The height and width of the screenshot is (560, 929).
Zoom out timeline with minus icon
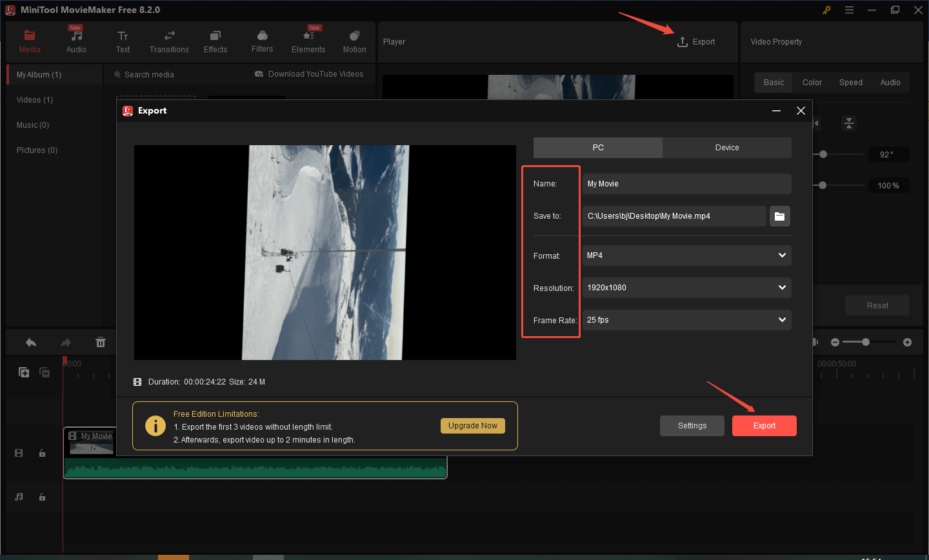pos(835,342)
